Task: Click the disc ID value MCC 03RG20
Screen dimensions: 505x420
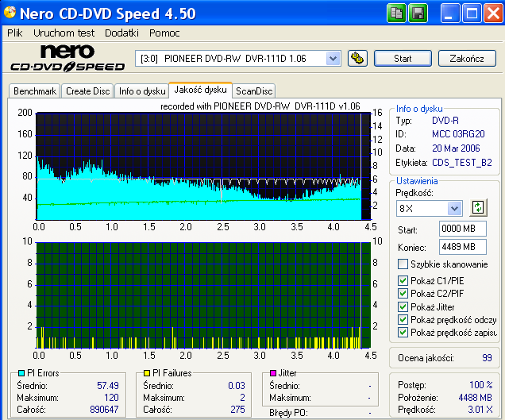Action: [x=458, y=134]
